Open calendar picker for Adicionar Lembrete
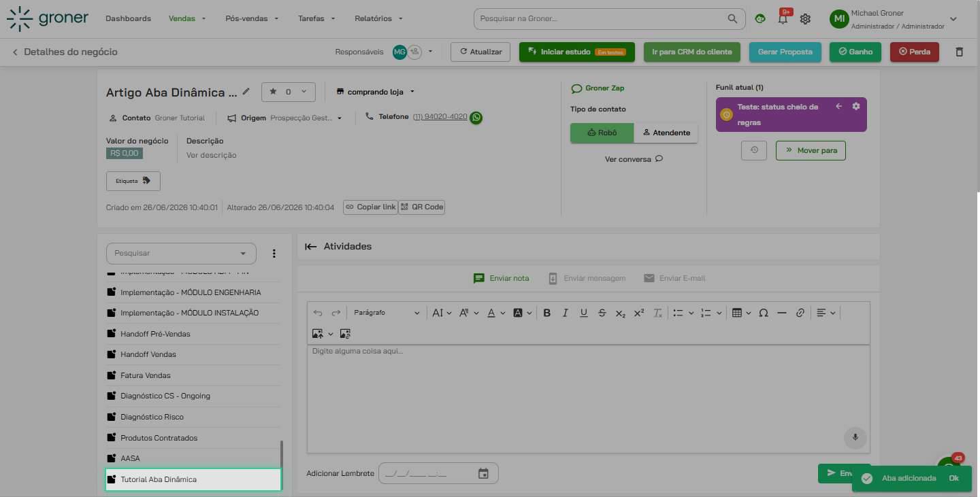Viewport: 980px width, 497px height. (483, 473)
